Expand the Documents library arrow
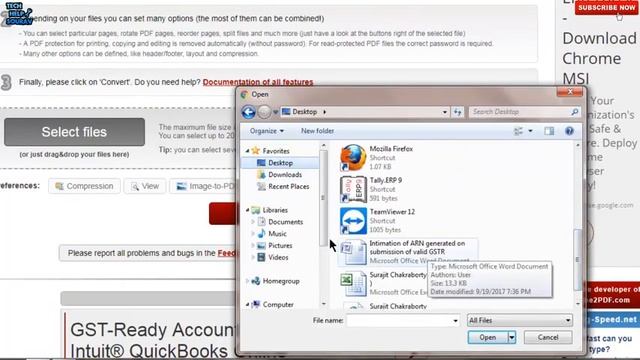Image resolution: width=640 pixels, height=360 pixels. [x=253, y=222]
